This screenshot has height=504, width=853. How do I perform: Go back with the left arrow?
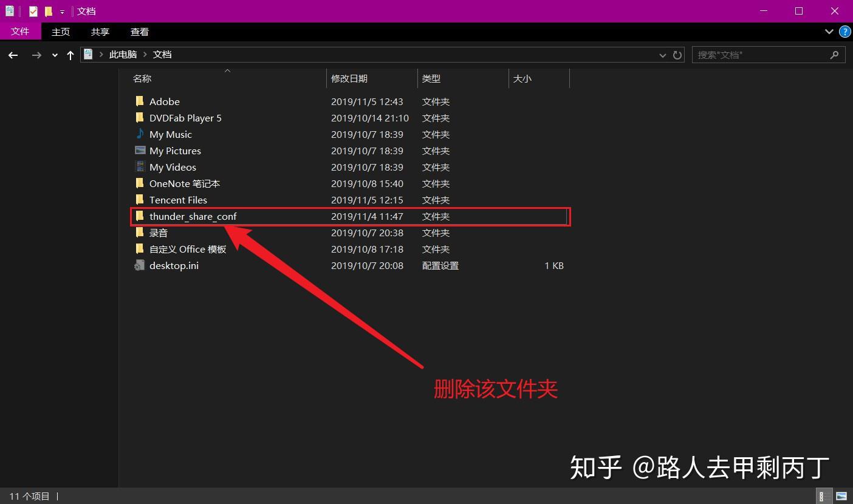point(13,55)
